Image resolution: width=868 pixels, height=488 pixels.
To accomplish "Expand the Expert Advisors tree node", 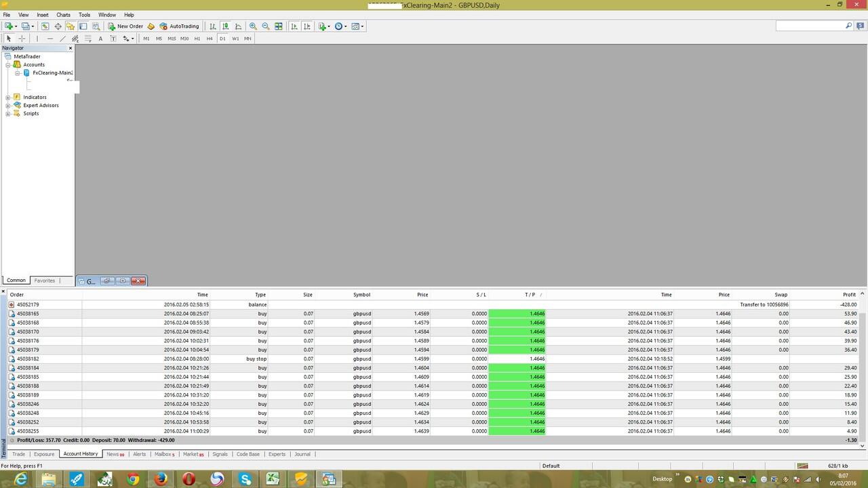I will (x=8, y=106).
